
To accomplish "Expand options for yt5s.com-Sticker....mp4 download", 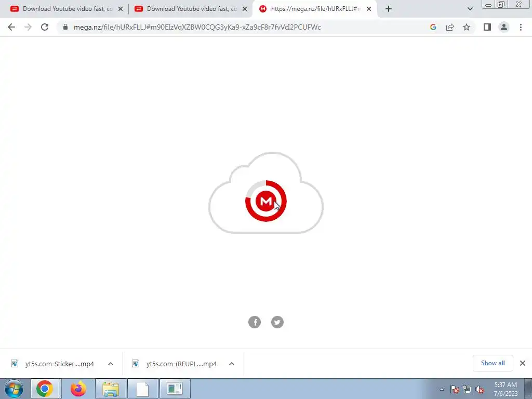I will click(x=111, y=364).
